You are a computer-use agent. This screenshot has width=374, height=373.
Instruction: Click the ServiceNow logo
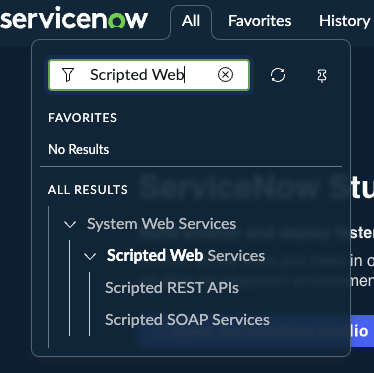[74, 19]
